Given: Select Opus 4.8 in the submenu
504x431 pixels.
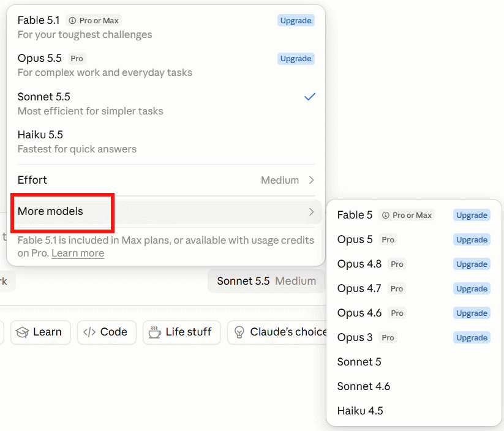Looking at the screenshot, I should (x=414, y=264).
